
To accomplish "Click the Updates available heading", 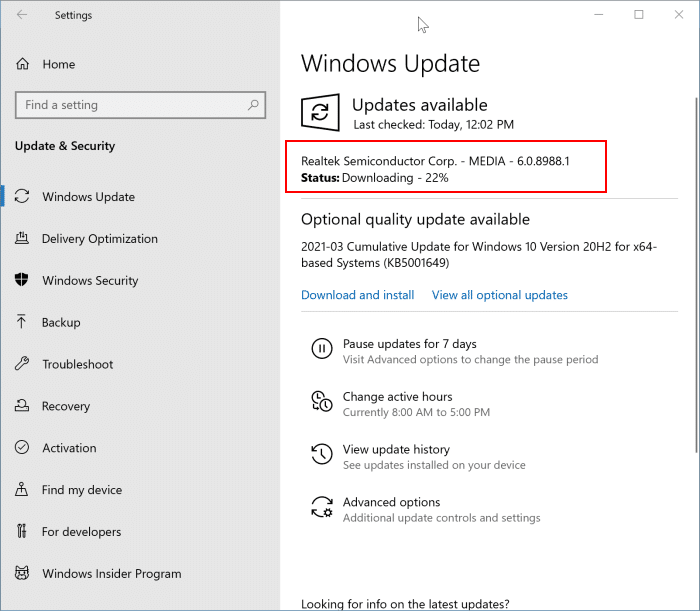I will click(x=420, y=105).
